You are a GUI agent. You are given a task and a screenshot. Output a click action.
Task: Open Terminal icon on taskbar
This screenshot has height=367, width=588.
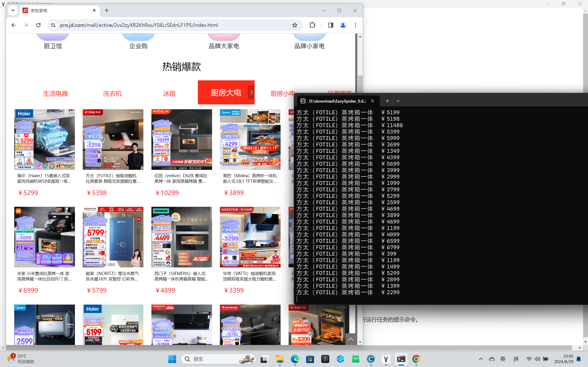pos(401,359)
